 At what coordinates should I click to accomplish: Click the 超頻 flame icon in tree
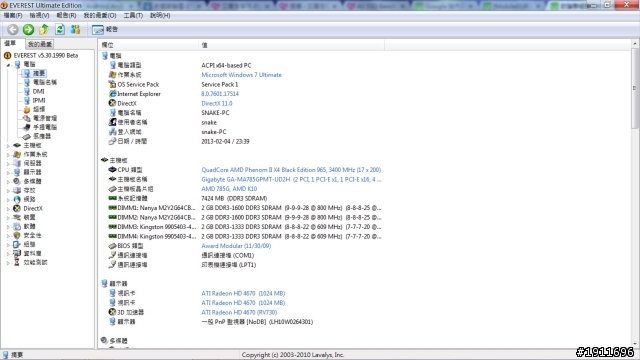point(27,109)
